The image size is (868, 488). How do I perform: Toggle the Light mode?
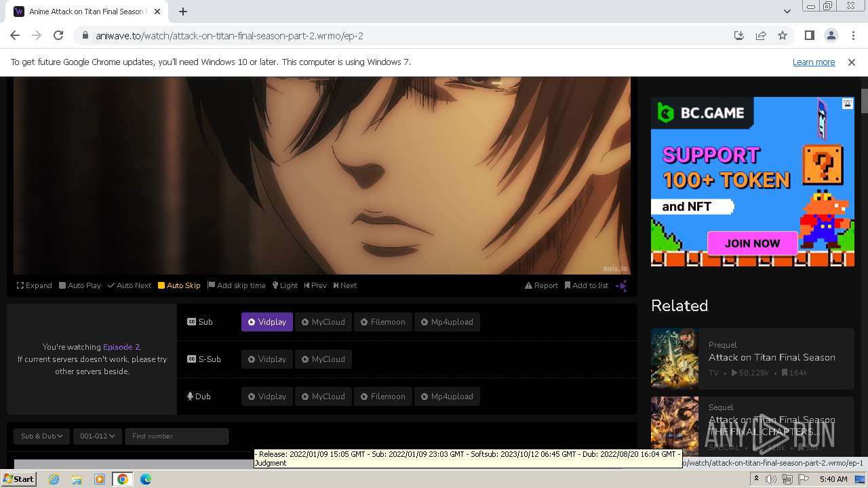click(285, 285)
